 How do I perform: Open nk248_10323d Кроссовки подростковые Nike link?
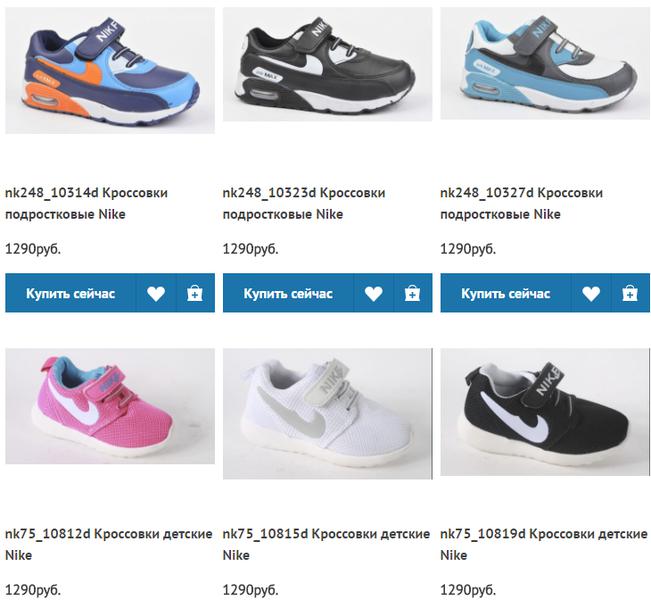click(304, 203)
